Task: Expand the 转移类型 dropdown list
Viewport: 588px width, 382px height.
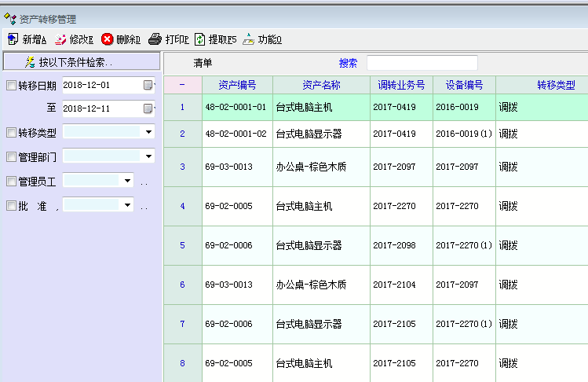Action: [148, 132]
